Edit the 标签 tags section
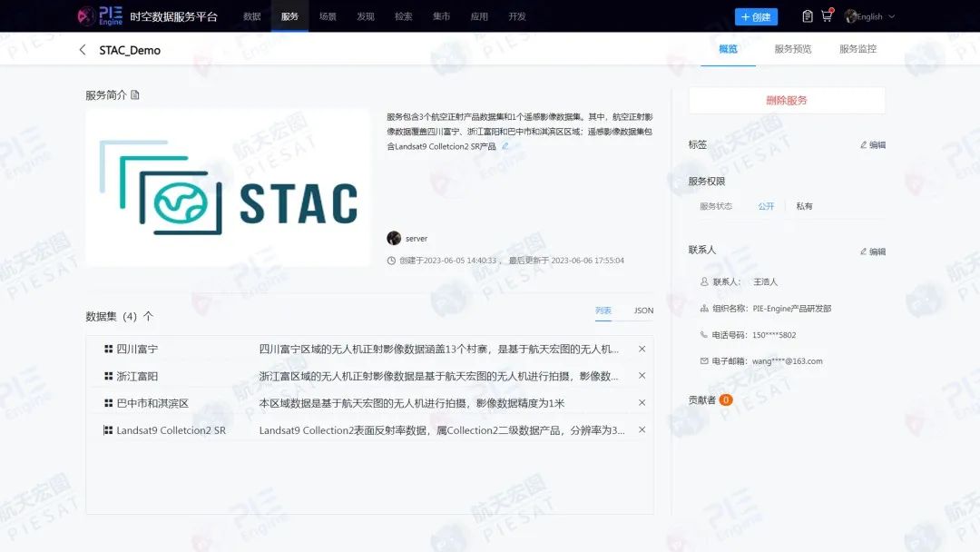Image resolution: width=980 pixels, height=552 pixels. pyautogui.click(x=873, y=144)
